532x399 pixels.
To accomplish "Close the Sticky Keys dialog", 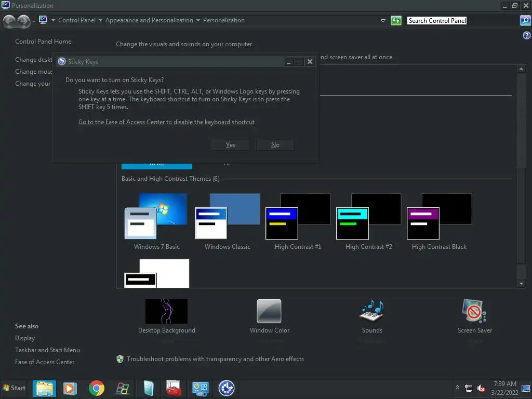I will 310,62.
